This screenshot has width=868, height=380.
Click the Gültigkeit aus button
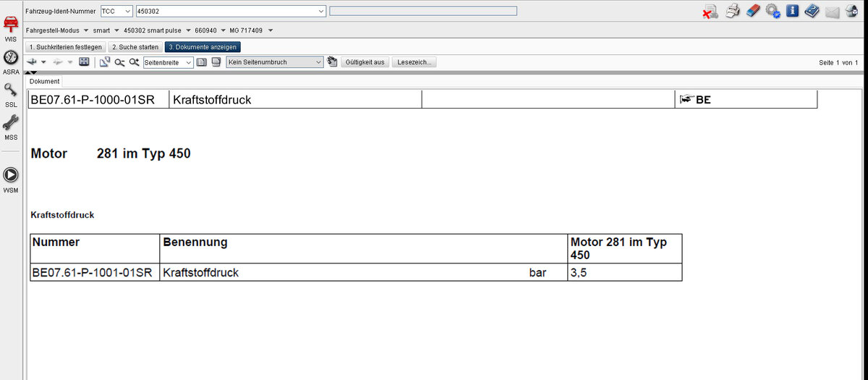(363, 62)
